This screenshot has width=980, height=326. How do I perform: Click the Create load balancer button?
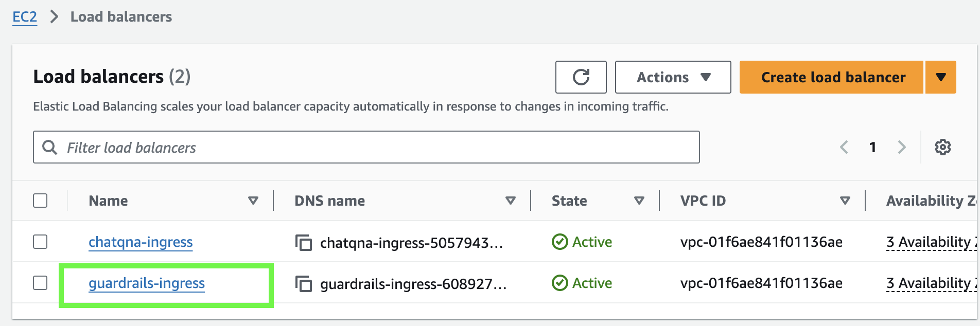point(831,77)
